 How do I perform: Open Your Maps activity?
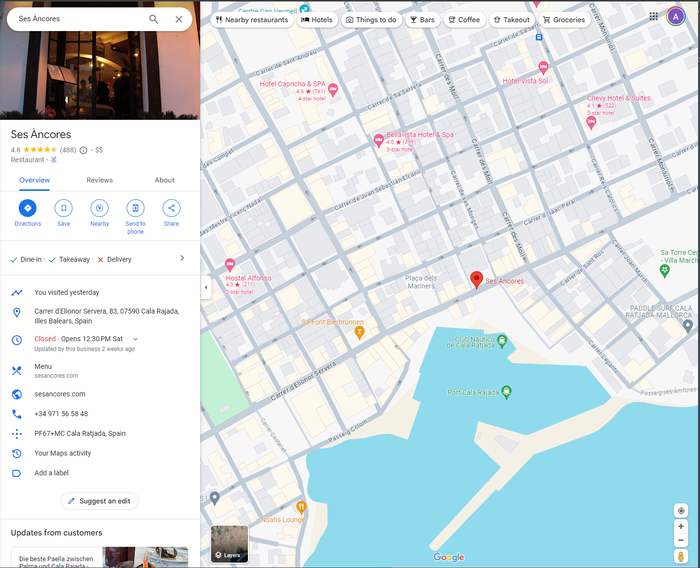coord(62,453)
